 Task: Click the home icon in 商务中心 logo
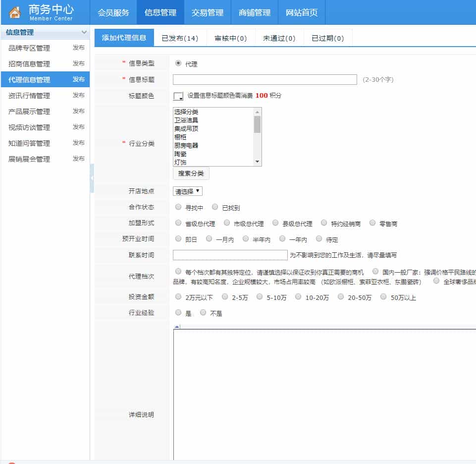[x=15, y=12]
